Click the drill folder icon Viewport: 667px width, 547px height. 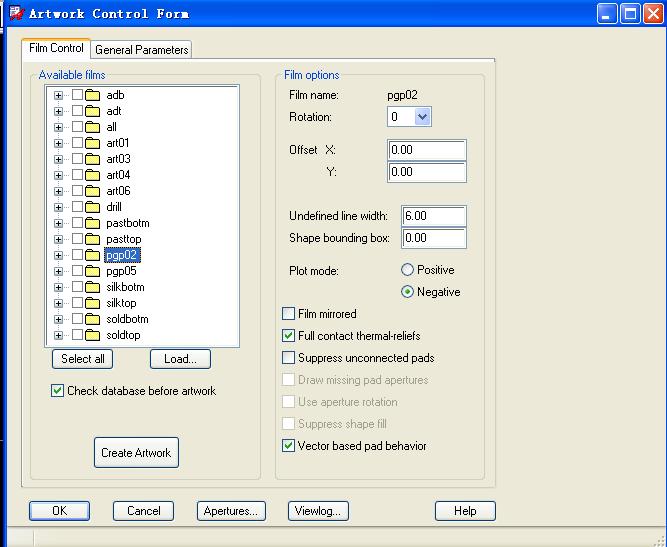tap(92, 207)
